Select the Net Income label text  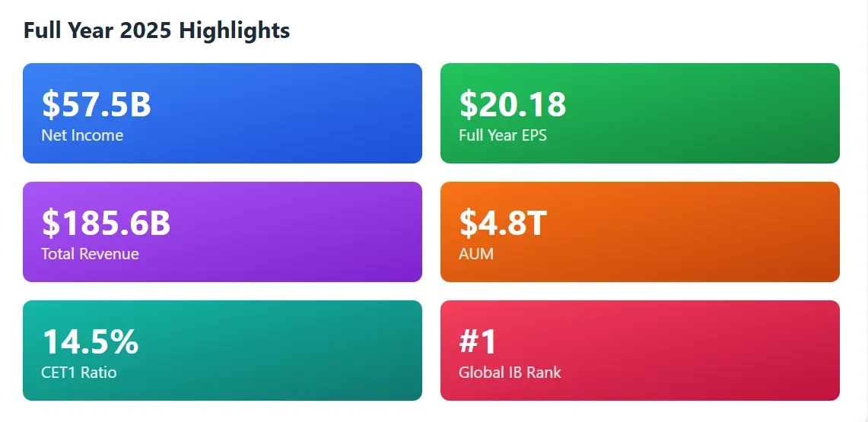tap(82, 135)
